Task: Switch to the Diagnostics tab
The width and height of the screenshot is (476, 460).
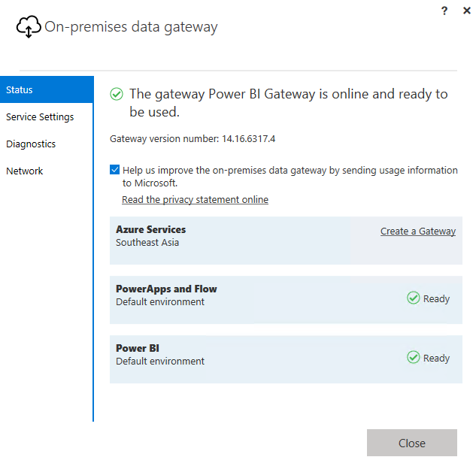Action: pyautogui.click(x=47, y=144)
